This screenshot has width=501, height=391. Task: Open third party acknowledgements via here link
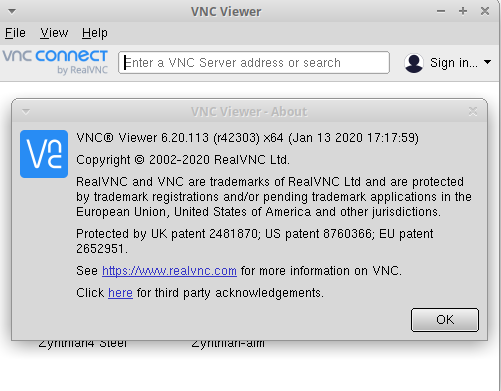pyautogui.click(x=120, y=293)
